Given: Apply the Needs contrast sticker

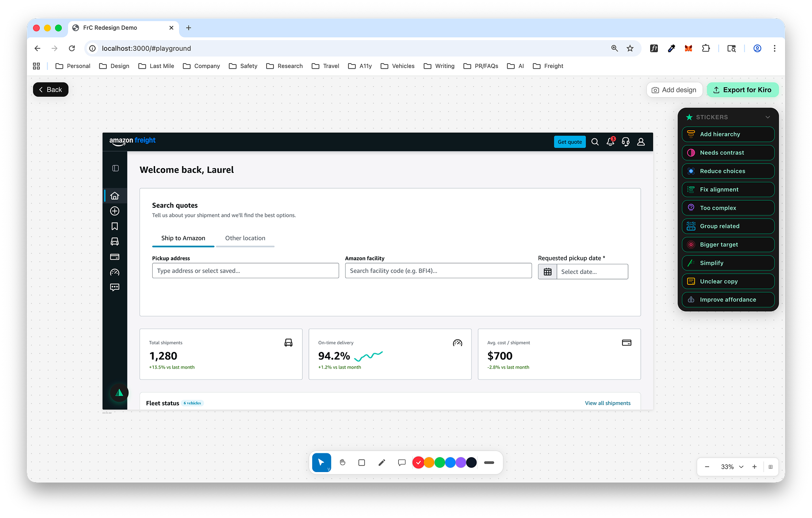Looking at the screenshot, I should [728, 152].
